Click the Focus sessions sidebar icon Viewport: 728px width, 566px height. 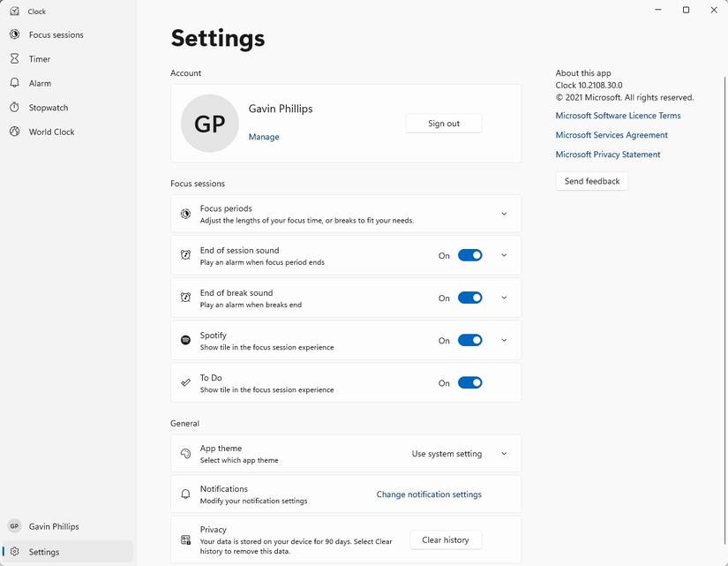point(14,34)
